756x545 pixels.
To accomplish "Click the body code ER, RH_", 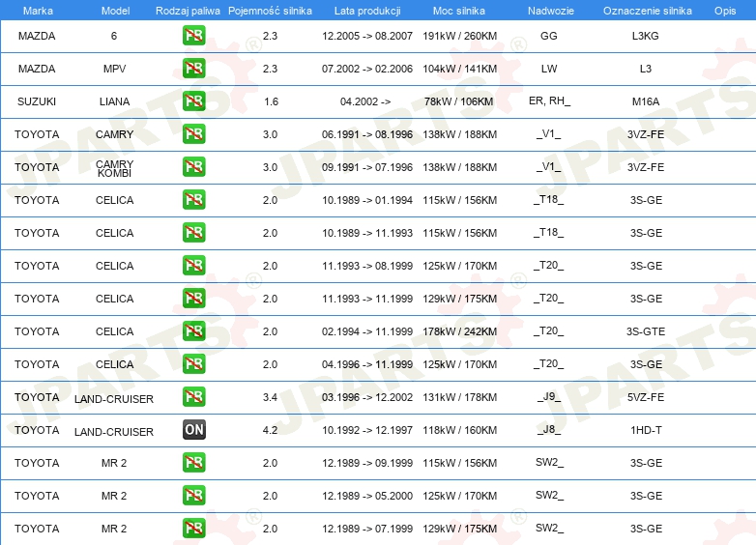I will (x=549, y=100).
